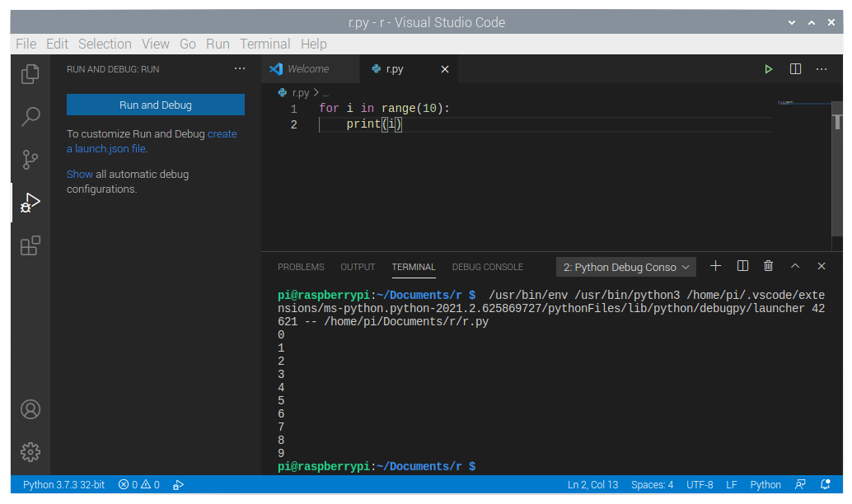Click the create a launch.json file link
Screen dimensions: 852x504
(x=152, y=141)
